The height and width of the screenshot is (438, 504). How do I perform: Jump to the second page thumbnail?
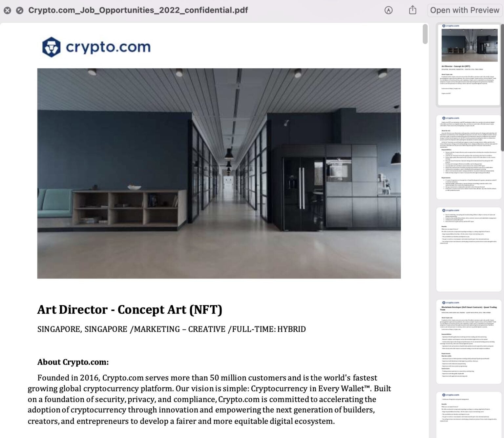tap(469, 157)
